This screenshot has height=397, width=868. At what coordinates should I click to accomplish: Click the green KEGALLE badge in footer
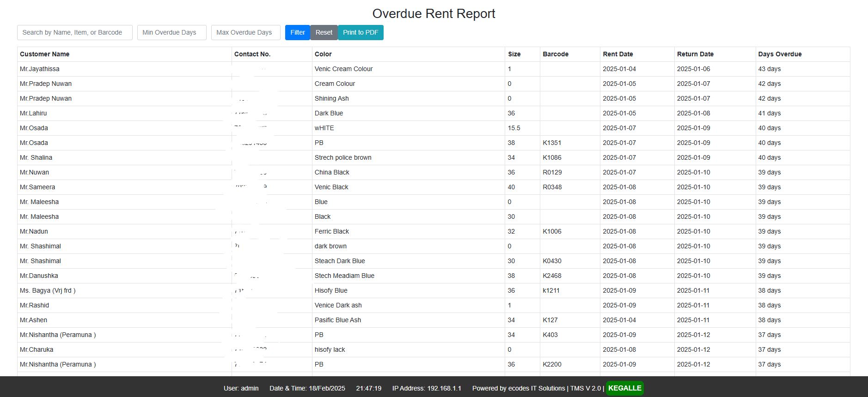point(625,388)
